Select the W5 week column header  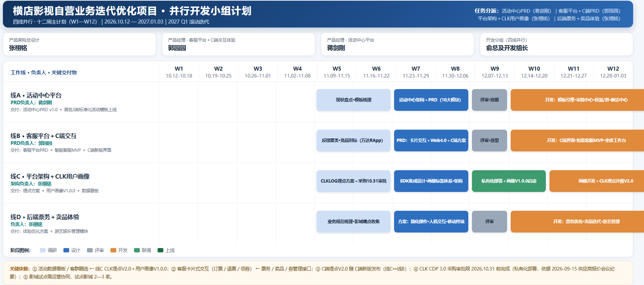tap(337, 72)
